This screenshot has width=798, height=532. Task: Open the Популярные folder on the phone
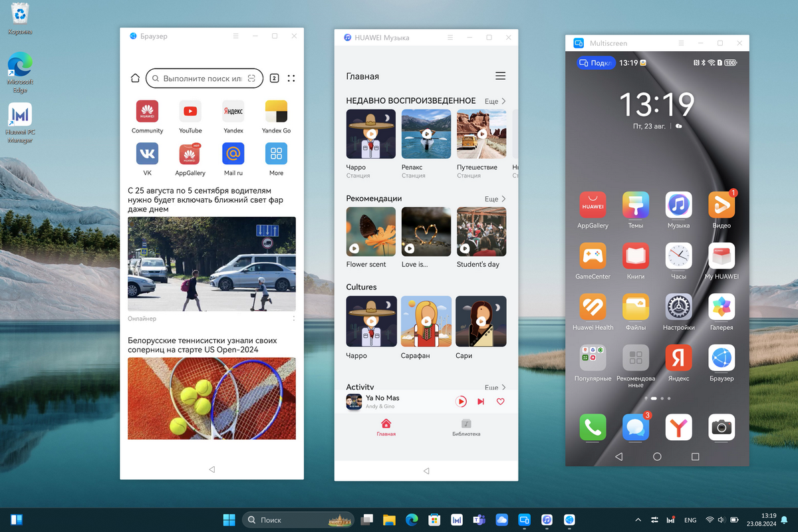593,357
